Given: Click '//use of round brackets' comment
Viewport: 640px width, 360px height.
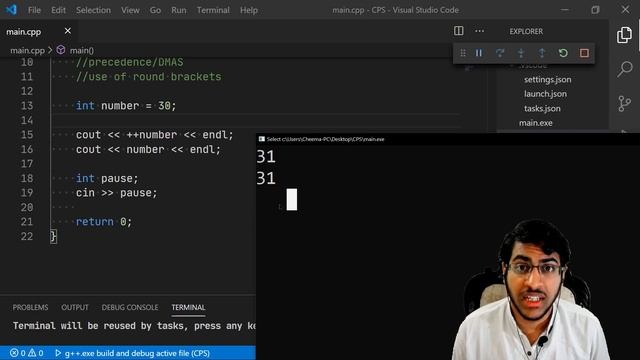Looking at the screenshot, I should [x=149, y=77].
